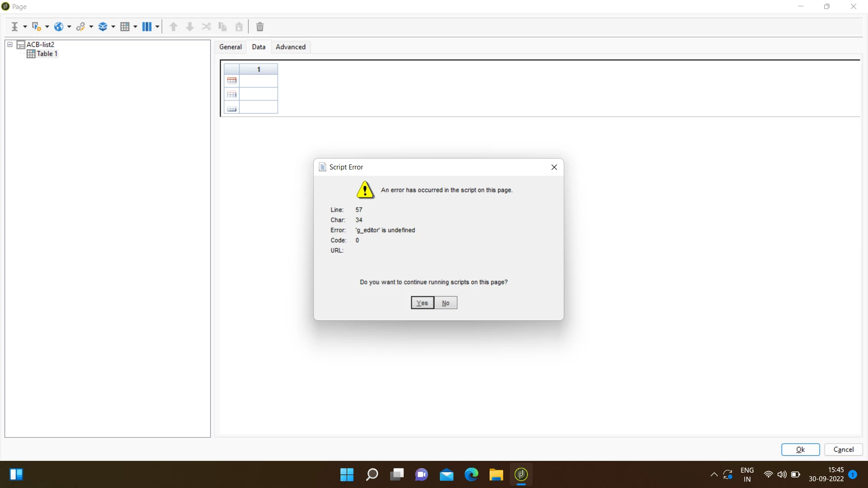Click the trash delete icon

[x=260, y=27]
